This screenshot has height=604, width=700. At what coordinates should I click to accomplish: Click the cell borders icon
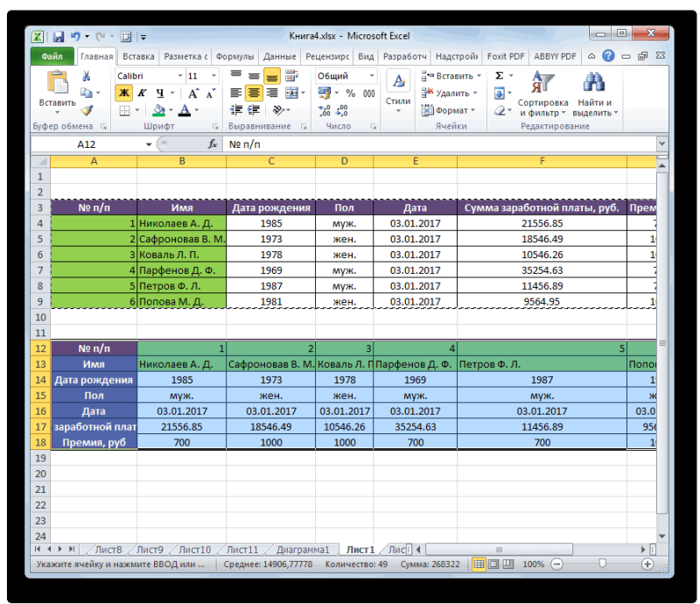(x=124, y=110)
